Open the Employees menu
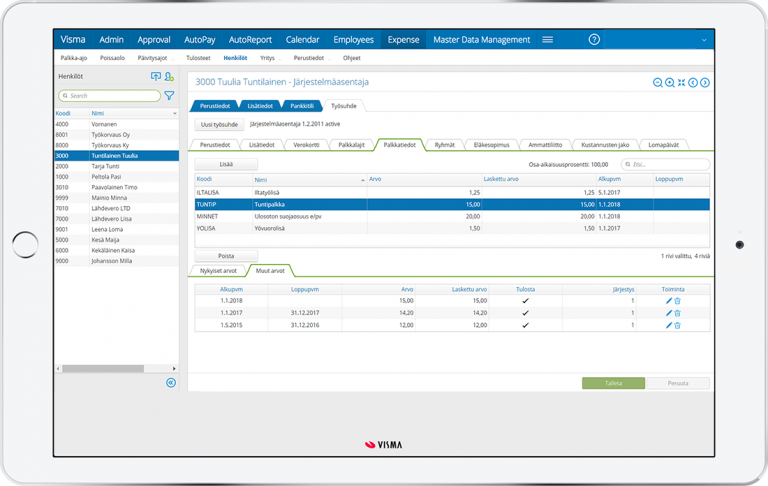The image size is (768, 486). (x=353, y=40)
